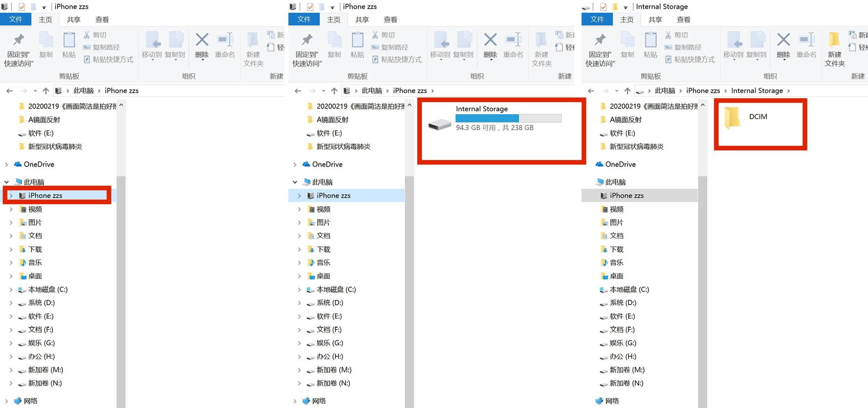Select 音乐 in middle window tree
Image resolution: width=868 pixels, height=408 pixels.
[x=323, y=263]
